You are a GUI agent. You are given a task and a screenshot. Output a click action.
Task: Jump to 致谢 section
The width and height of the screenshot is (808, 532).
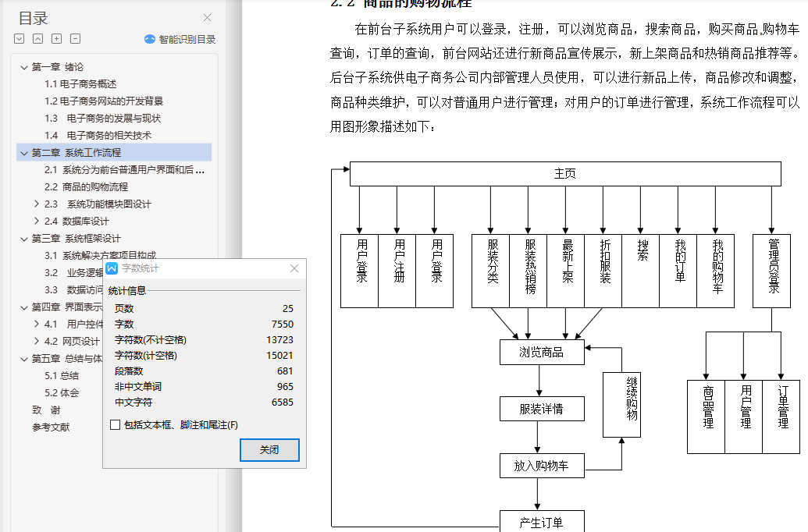click(x=46, y=410)
